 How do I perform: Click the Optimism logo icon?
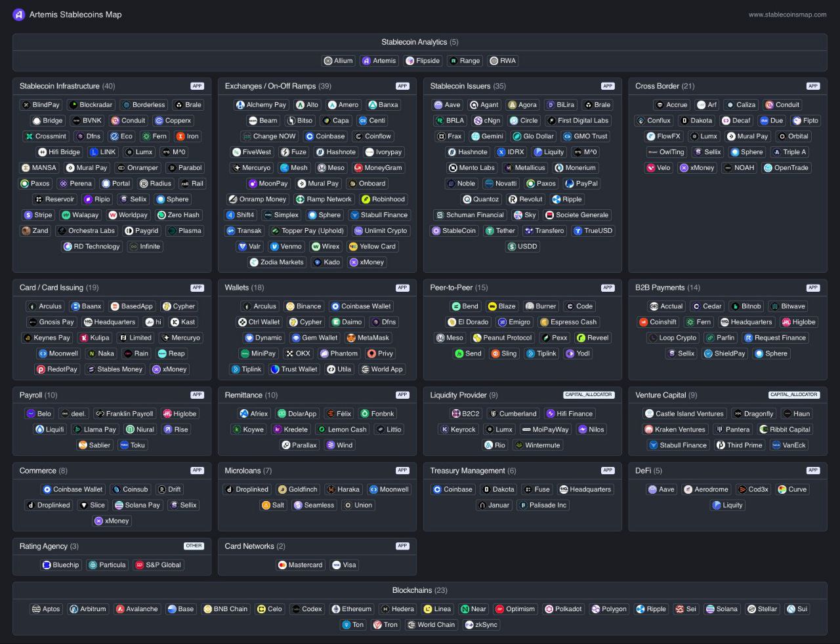click(x=500, y=609)
